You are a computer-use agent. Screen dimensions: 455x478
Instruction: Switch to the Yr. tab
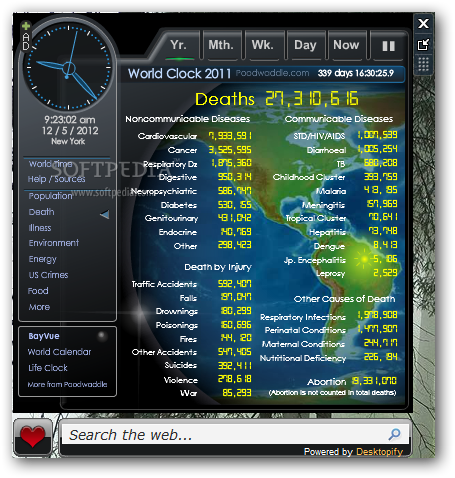pyautogui.click(x=178, y=45)
